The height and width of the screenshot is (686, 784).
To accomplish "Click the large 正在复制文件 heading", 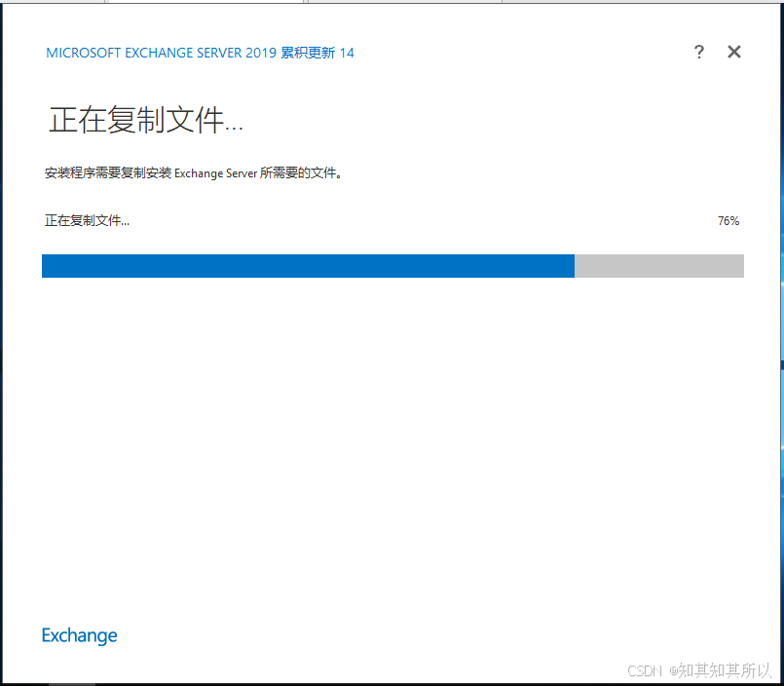I will (x=145, y=120).
